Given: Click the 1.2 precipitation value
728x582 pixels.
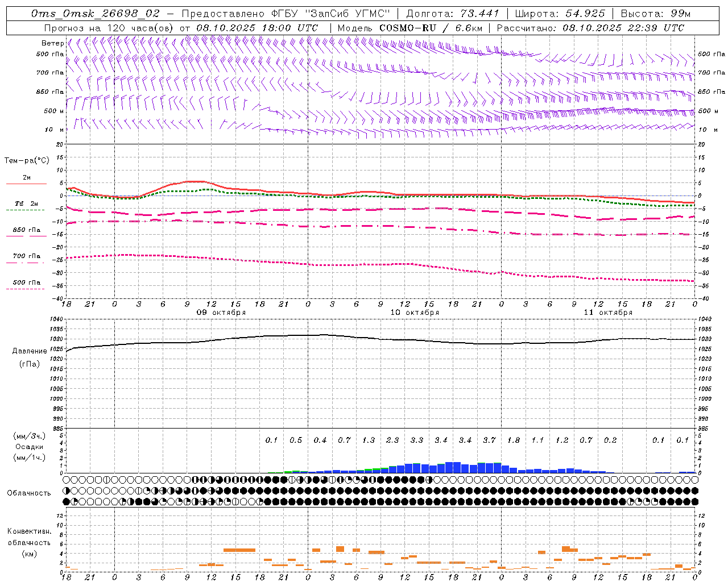Looking at the screenshot, I should click(562, 440).
